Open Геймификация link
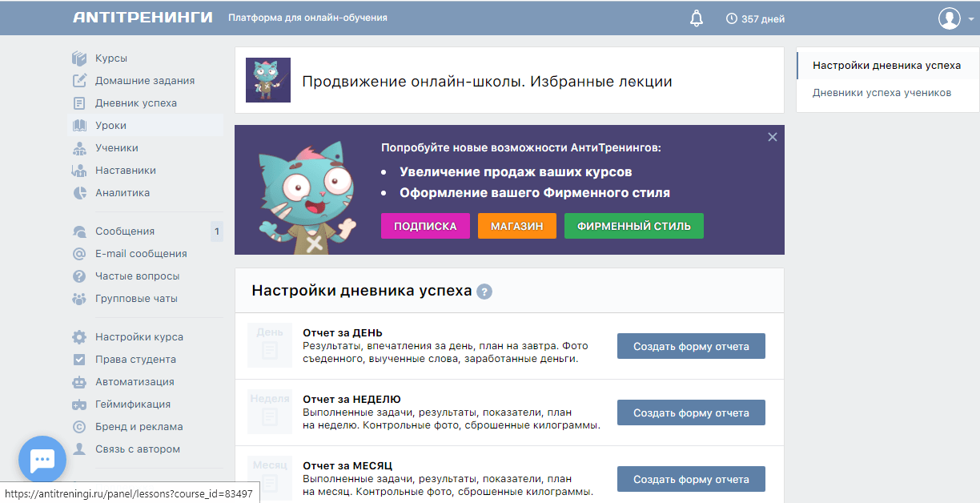This screenshot has width=980, height=503. point(133,404)
